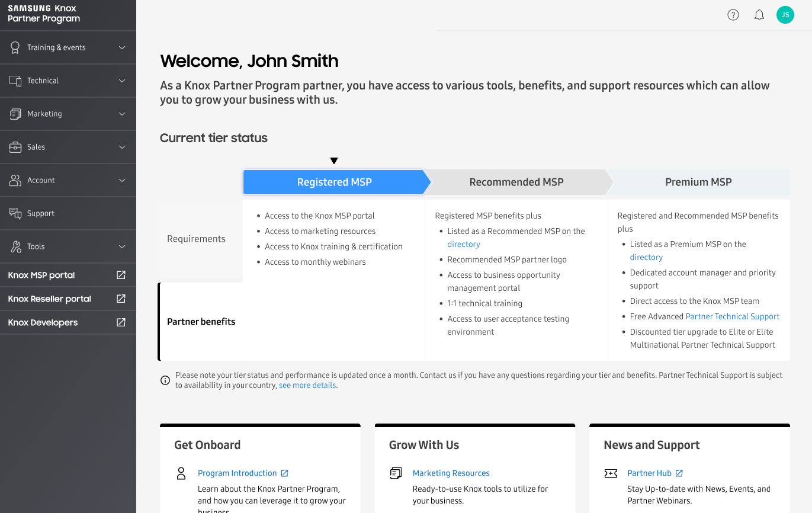Open the JS user profile avatar
This screenshot has width=812, height=513.
[x=785, y=15]
